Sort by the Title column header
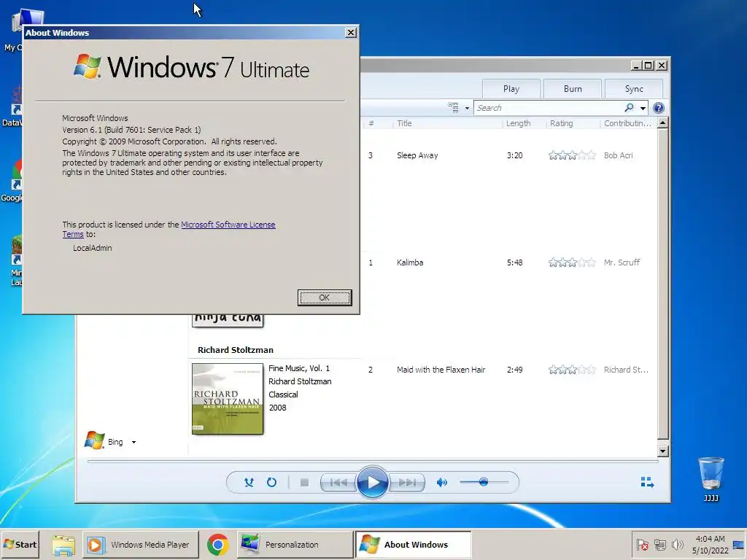The width and height of the screenshot is (747, 560). tap(404, 123)
